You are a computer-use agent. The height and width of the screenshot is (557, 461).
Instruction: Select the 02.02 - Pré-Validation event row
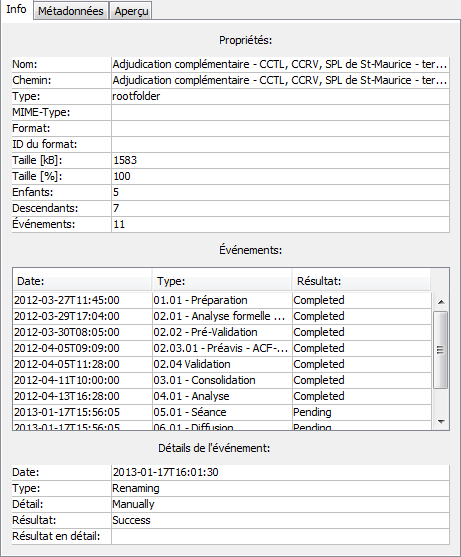(222, 332)
